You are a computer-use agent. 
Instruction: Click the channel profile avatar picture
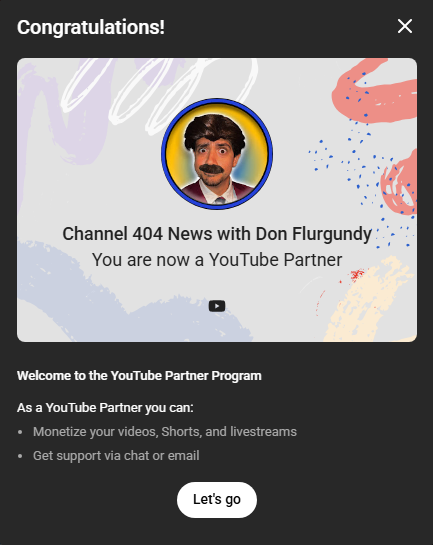[217, 154]
